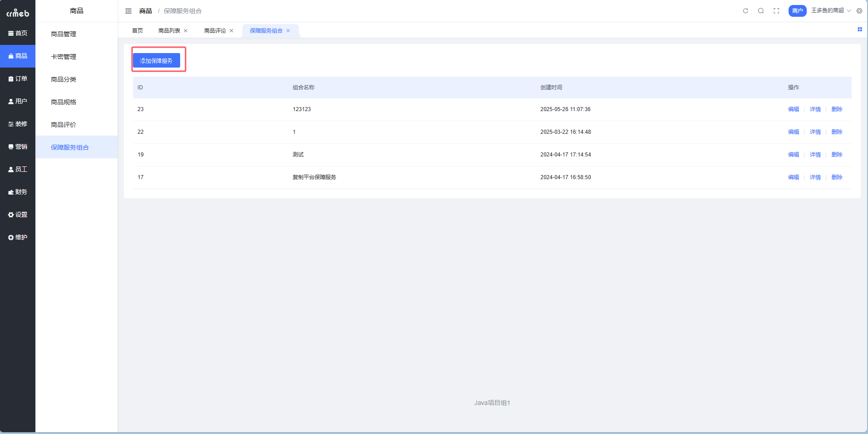
Task: Delete the 测试 combination row
Action: [x=837, y=155]
